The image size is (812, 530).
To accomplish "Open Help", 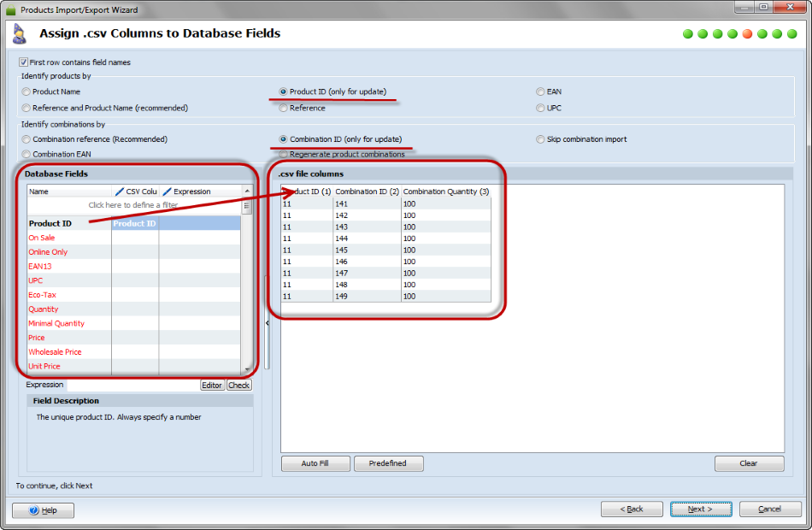I will (x=43, y=510).
